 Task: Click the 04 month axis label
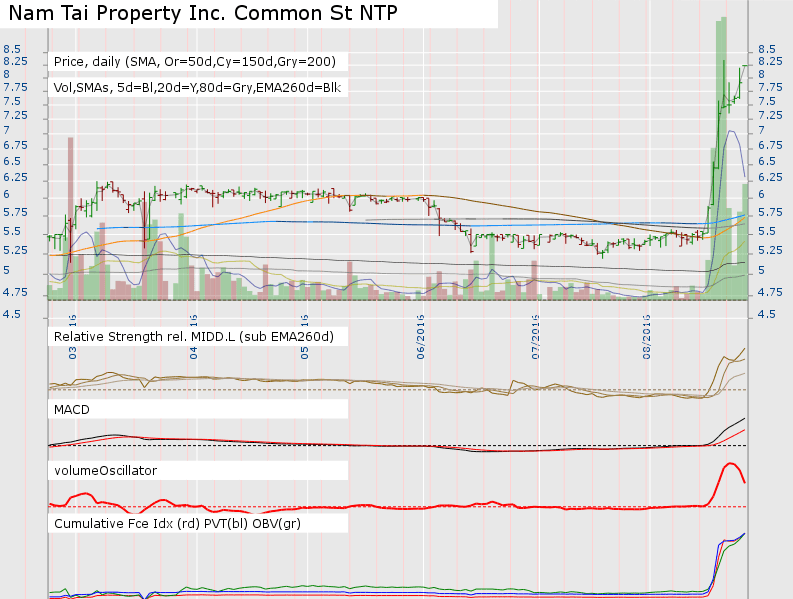tap(194, 353)
